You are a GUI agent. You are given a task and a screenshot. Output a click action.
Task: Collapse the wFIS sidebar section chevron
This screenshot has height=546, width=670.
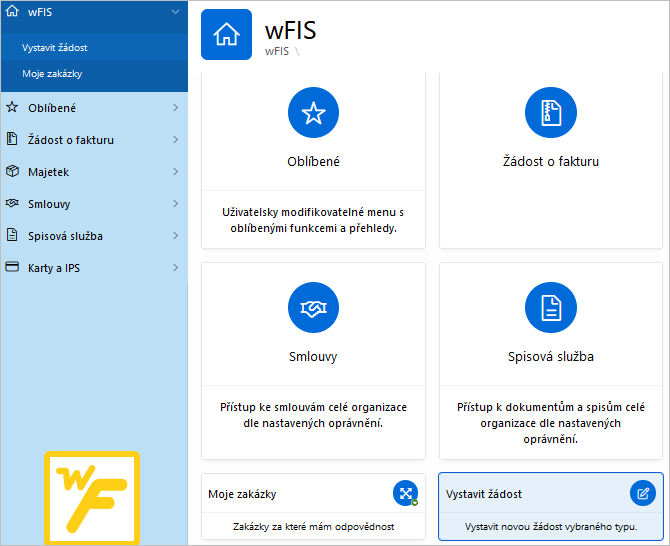tap(175, 12)
